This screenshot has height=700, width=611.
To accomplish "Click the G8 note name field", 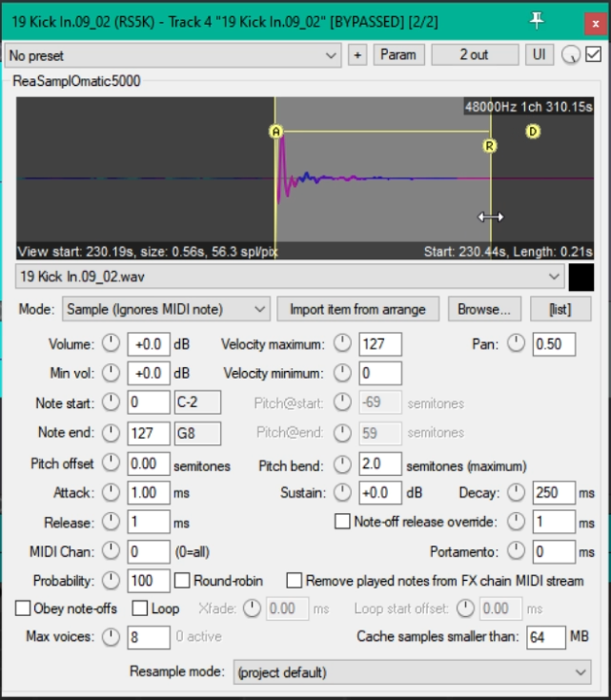I will tap(197, 434).
